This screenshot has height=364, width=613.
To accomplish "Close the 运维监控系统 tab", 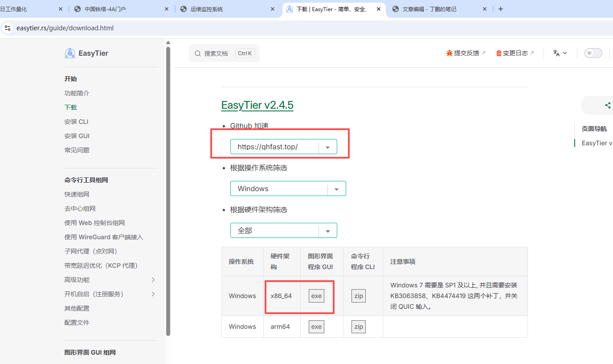I will pyautogui.click(x=273, y=9).
